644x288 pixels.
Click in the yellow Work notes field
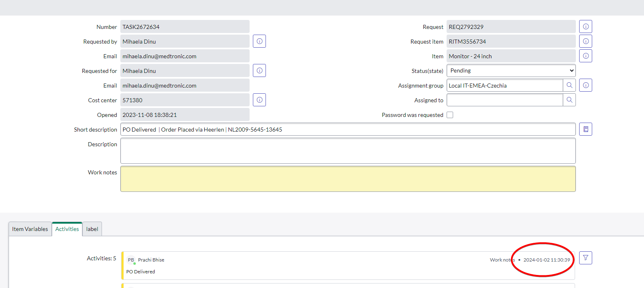click(348, 179)
